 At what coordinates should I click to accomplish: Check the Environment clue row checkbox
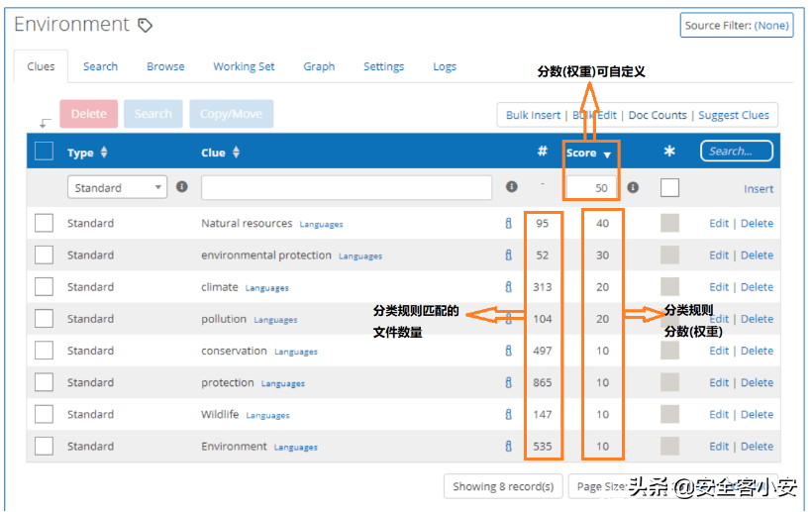tap(44, 447)
